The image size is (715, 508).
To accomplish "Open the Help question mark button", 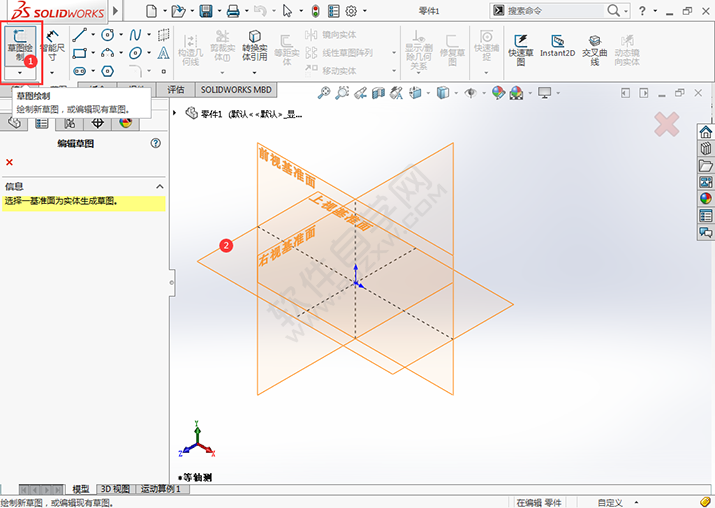I will pos(642,10).
